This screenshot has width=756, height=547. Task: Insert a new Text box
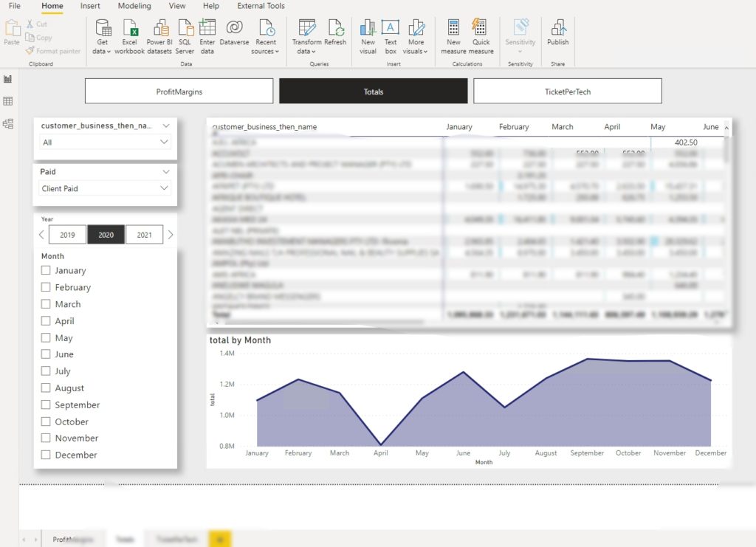point(391,37)
